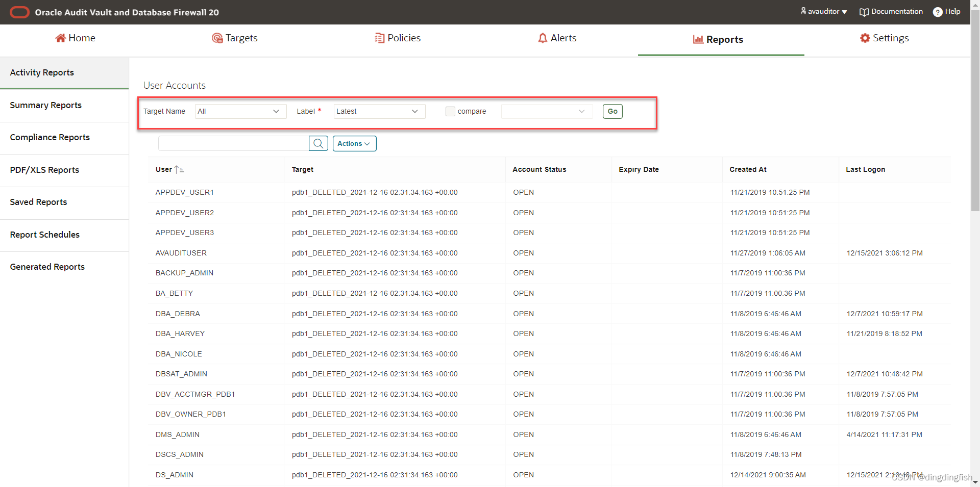Click the 12/15/2021 3:06:12 PM last logon

pos(885,253)
